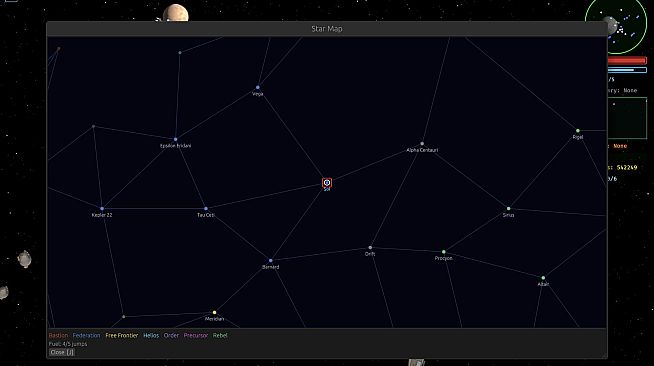Pick the Tau Ceti star node
The height and width of the screenshot is (366, 654).
point(206,208)
